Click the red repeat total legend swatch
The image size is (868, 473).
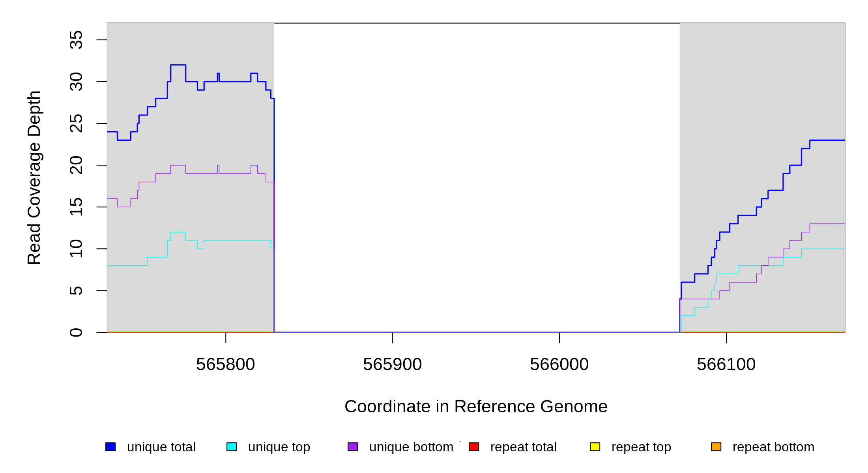[x=474, y=447]
